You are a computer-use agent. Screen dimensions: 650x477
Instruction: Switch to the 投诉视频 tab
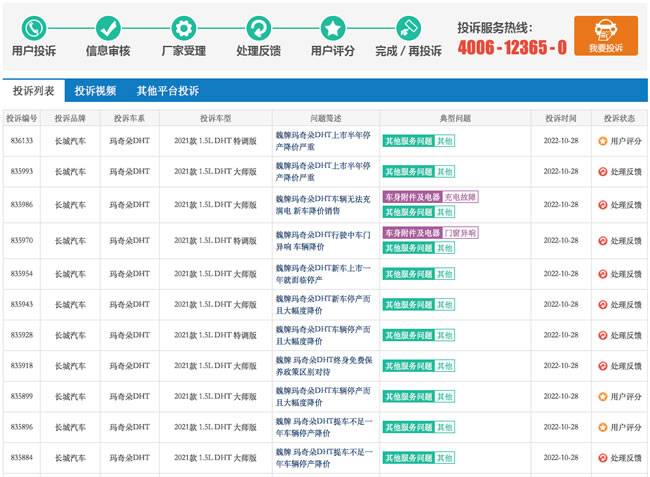(96, 91)
